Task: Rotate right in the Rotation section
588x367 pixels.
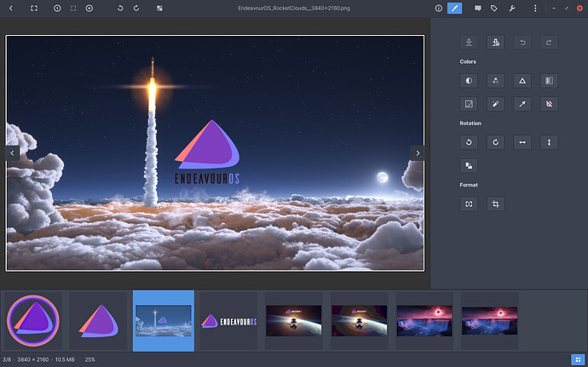Action: [x=496, y=142]
